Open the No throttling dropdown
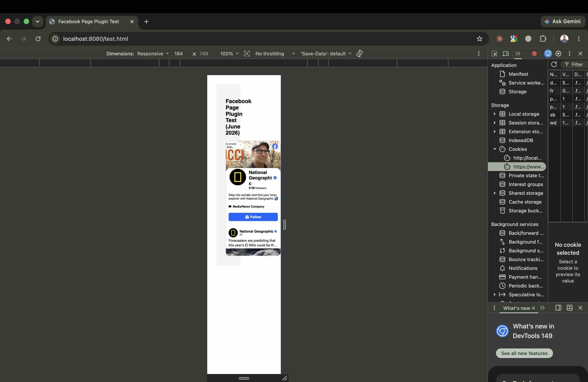The height and width of the screenshot is (382, 588). click(x=275, y=54)
